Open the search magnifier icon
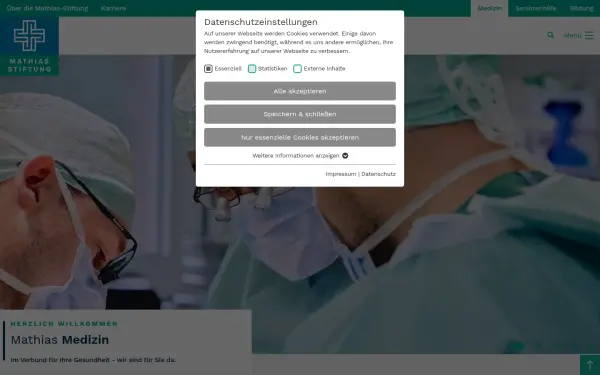Image resolution: width=600 pixels, height=375 pixels. 550,35
